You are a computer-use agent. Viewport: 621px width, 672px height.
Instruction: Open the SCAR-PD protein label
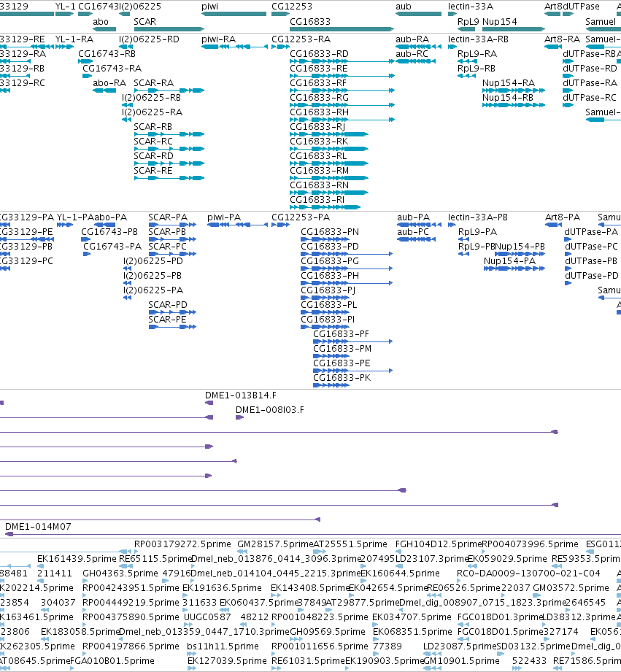168,305
